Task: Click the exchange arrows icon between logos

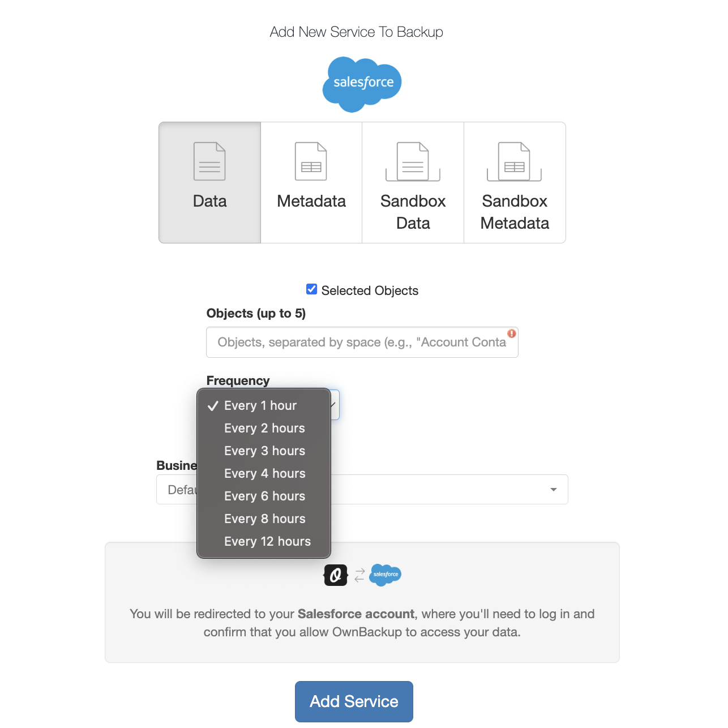Action: tap(359, 575)
